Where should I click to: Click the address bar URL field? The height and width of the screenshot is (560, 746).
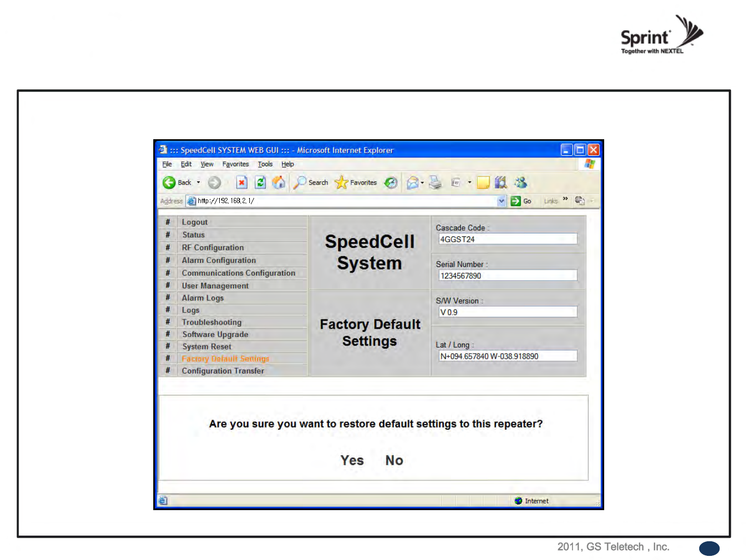[346, 201]
